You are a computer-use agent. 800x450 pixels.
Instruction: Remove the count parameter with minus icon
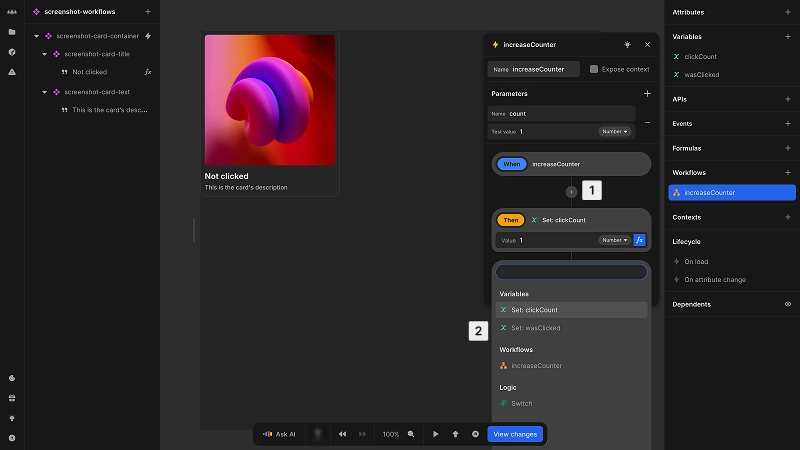647,122
